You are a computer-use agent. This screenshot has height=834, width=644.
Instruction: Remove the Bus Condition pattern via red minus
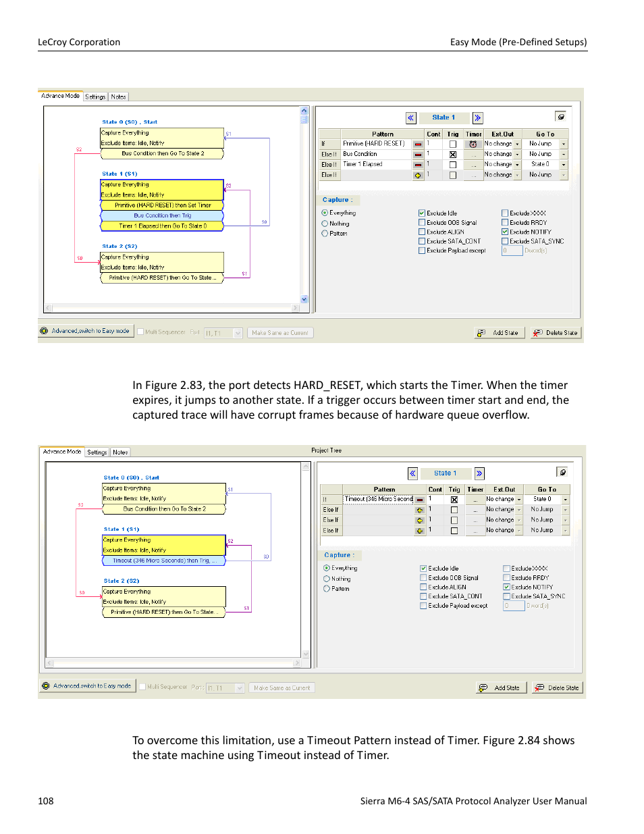tap(418, 155)
